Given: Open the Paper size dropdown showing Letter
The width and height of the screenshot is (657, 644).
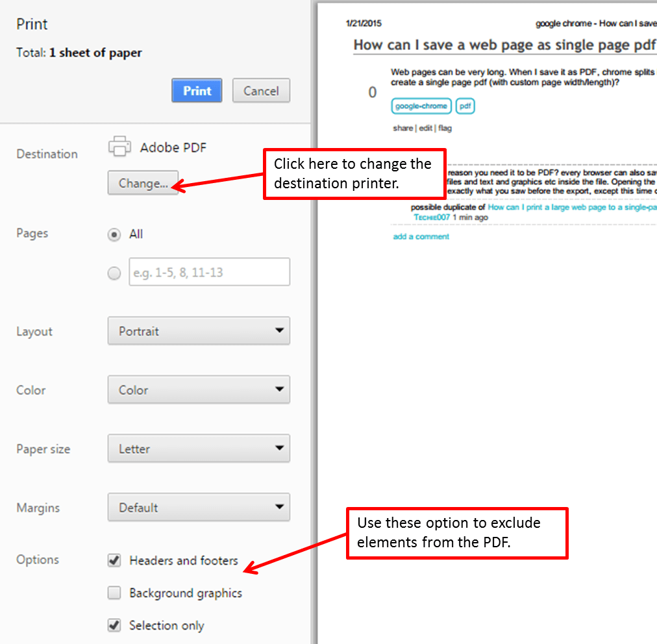Looking at the screenshot, I should [x=199, y=449].
